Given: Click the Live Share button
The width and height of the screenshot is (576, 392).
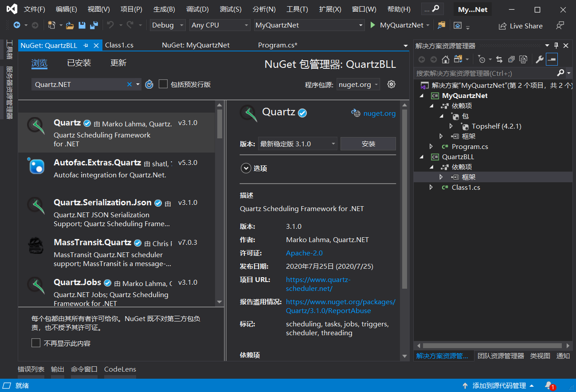Looking at the screenshot, I should pyautogui.click(x=521, y=26).
